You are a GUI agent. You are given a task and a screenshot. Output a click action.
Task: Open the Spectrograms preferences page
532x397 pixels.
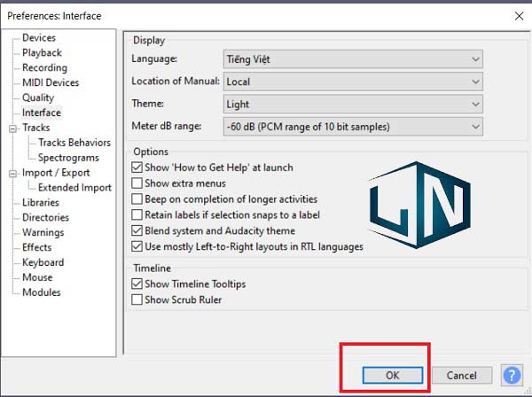(68, 158)
